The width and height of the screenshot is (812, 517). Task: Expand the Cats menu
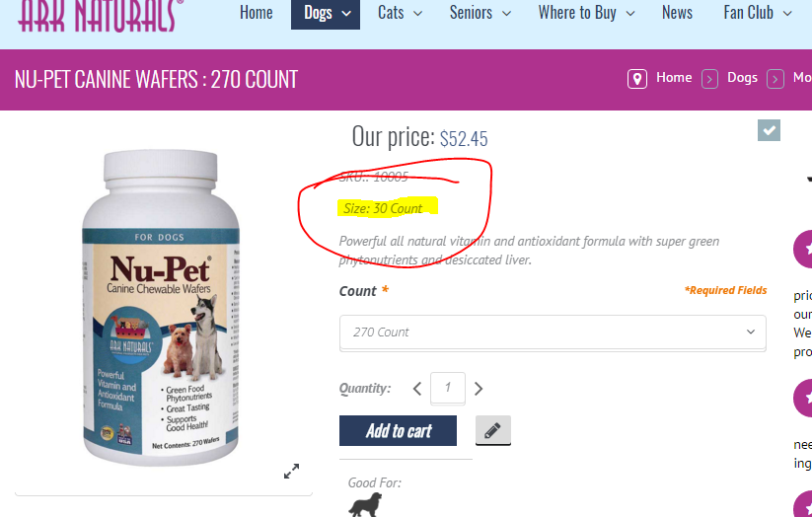click(400, 13)
